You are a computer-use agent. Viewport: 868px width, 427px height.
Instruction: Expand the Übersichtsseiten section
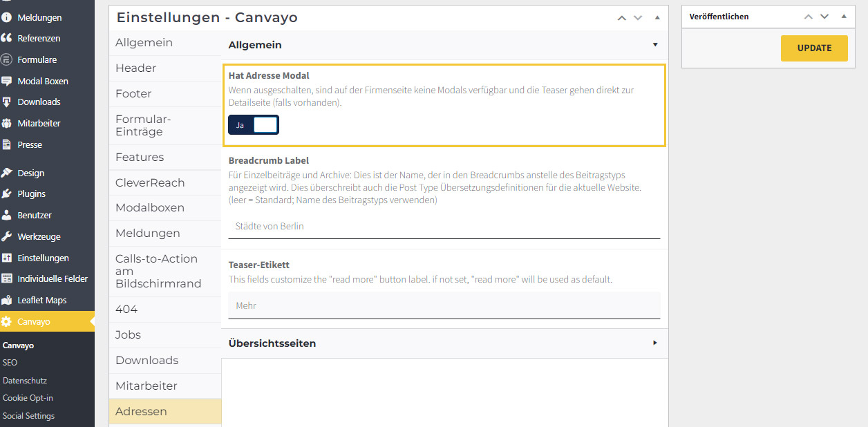point(654,343)
